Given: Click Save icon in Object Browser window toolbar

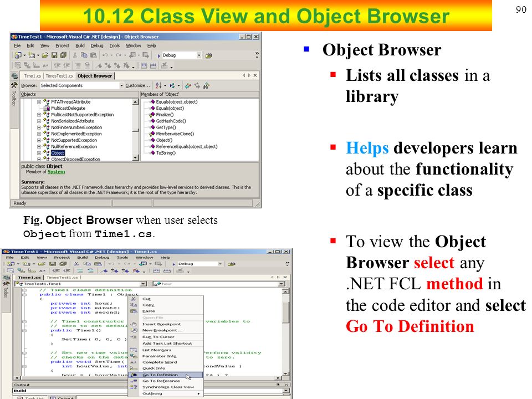Looking at the screenshot, I should click(x=54, y=55).
